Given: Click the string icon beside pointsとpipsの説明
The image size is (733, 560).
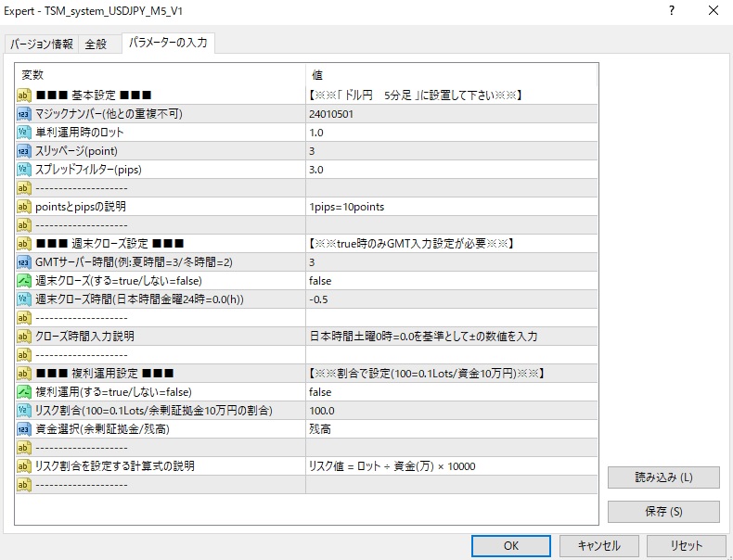Looking at the screenshot, I should pos(23,207).
